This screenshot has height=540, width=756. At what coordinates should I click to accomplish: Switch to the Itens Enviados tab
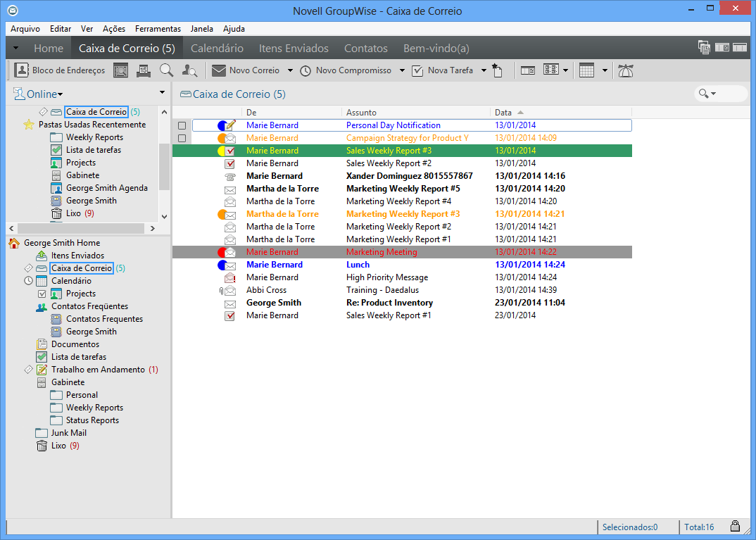click(294, 48)
